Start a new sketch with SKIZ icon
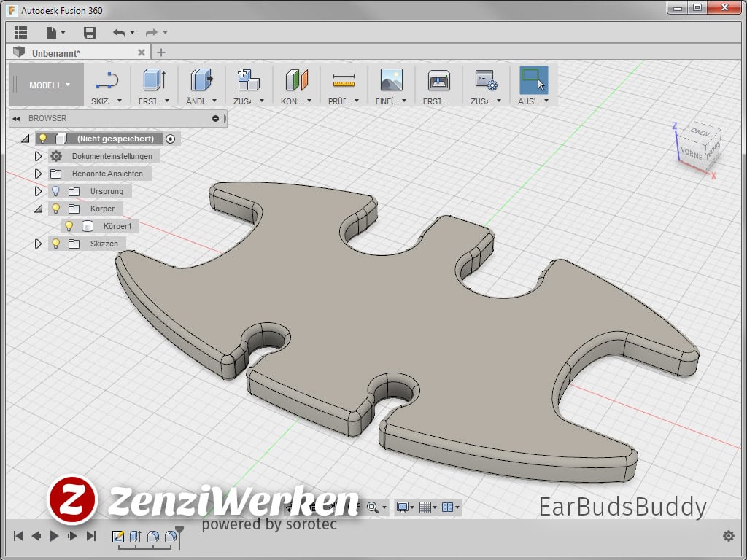 107,80
